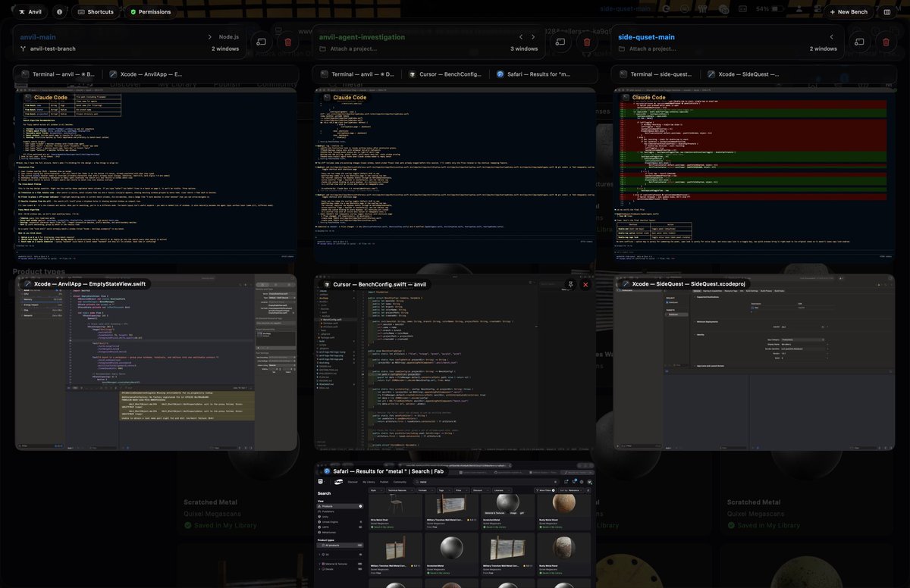Open the Claude Code terminal thumbnail in anvil-main
The image size is (910, 588).
(155, 175)
